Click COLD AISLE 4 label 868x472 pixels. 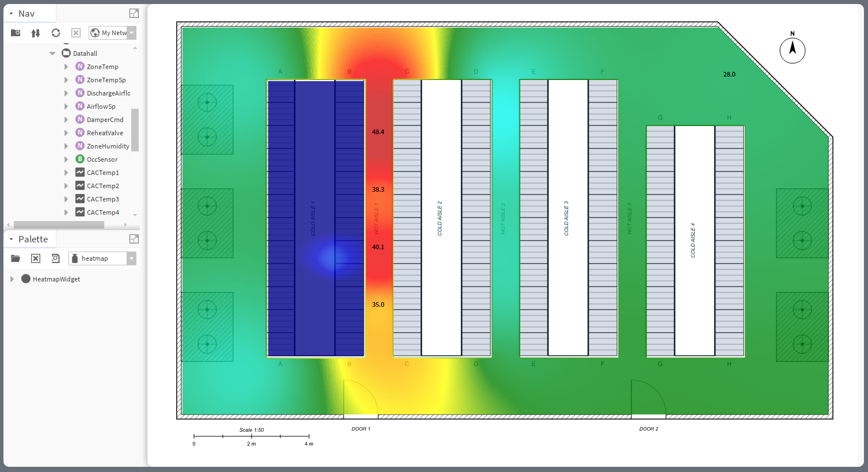pos(693,240)
